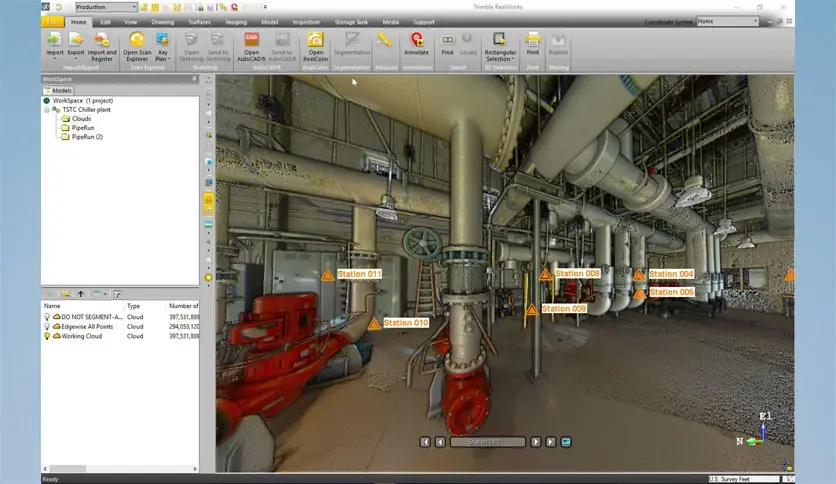Toggle visibility of DO NOT SEGMENT cloud

click(47, 316)
